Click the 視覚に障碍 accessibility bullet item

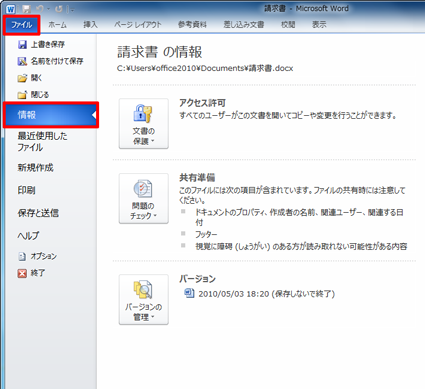point(301,246)
